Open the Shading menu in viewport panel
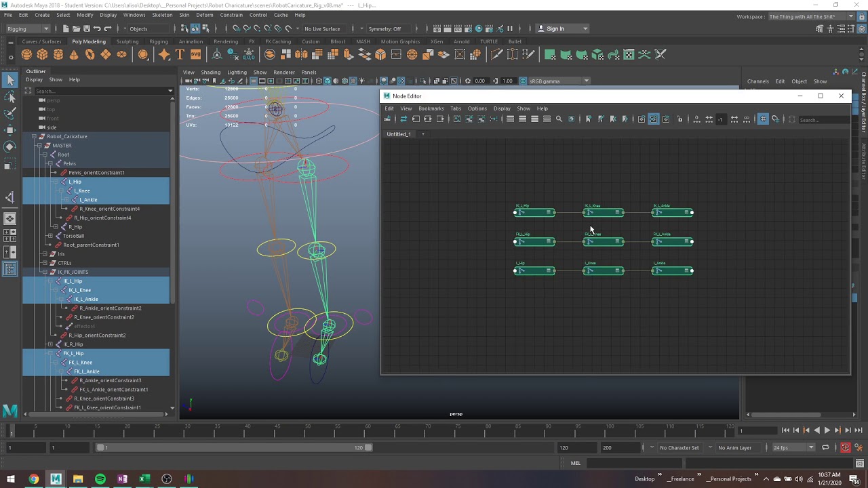The image size is (868, 488). 210,72
